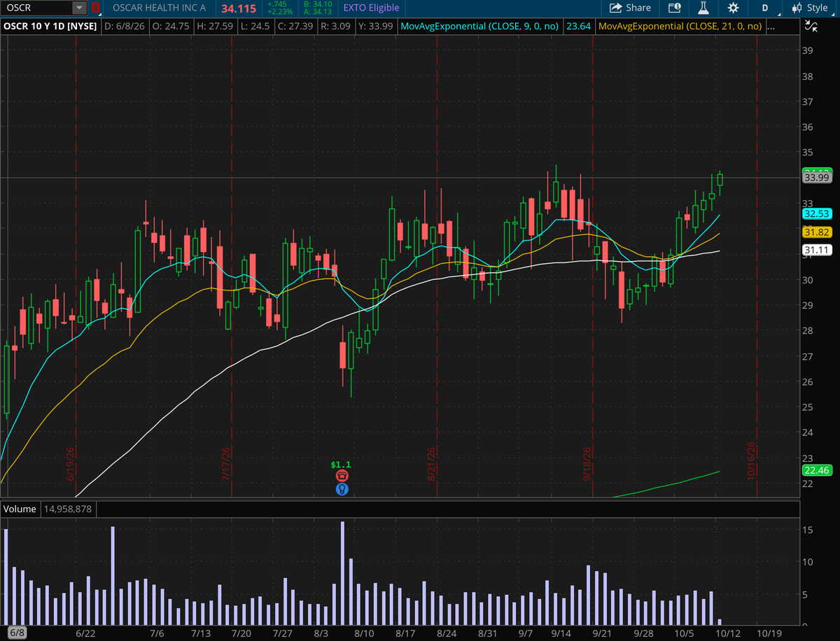Viewport: 840px width, 641px height.
Task: Click the 8/10 date on time axis
Action: [364, 633]
